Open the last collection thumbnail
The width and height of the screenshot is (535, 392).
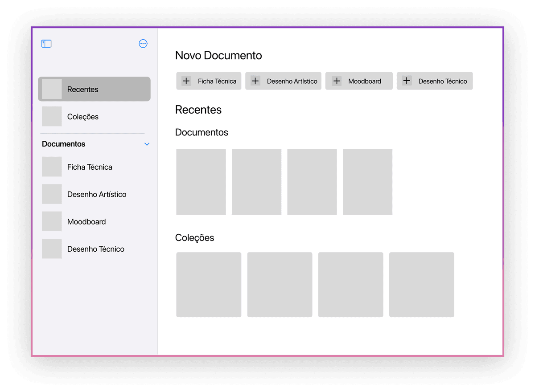[x=421, y=285]
